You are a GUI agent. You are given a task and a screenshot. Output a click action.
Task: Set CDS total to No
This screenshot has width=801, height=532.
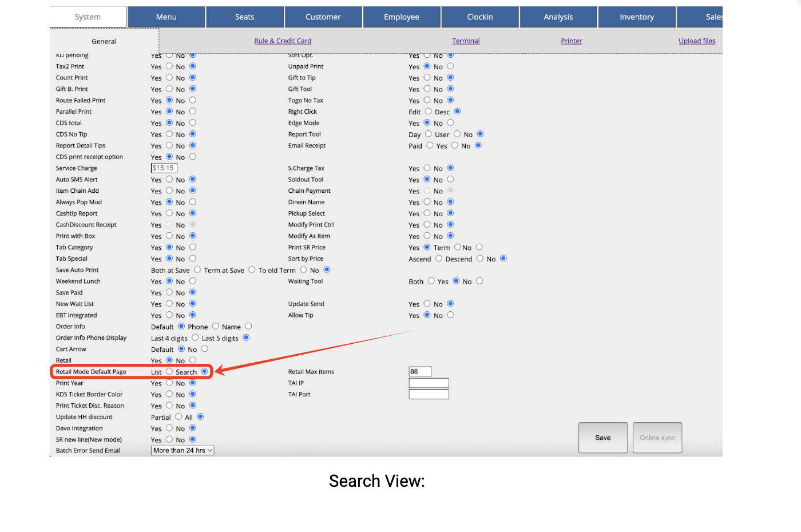(x=193, y=122)
